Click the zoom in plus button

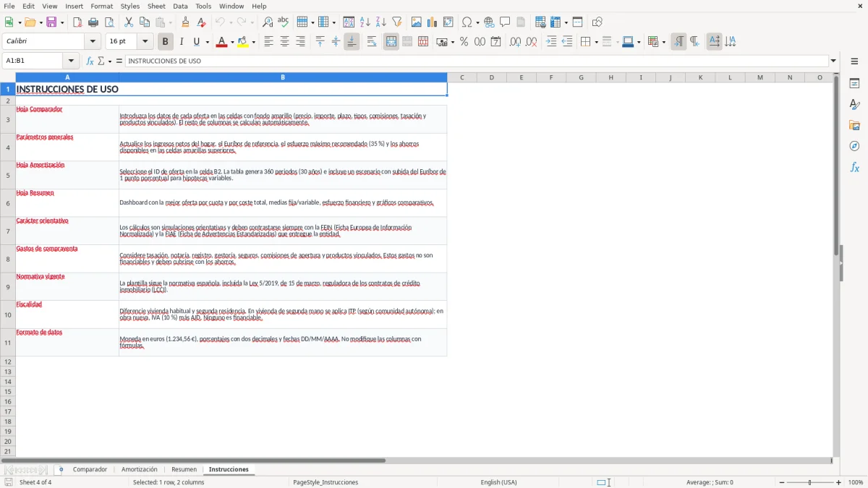839,482
